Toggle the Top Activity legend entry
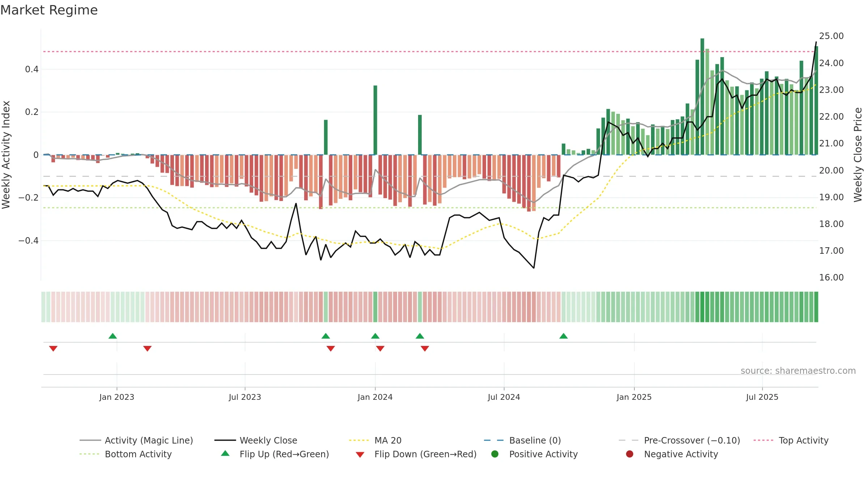The image size is (868, 488). point(791,440)
